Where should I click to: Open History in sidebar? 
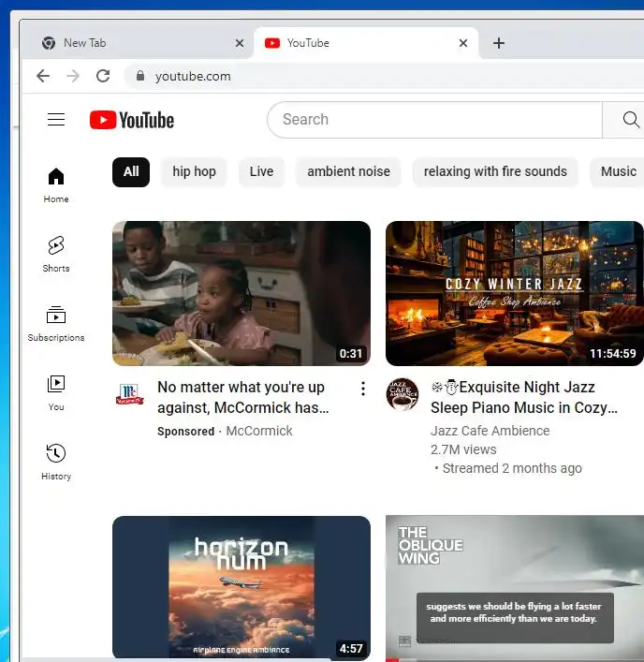[56, 463]
